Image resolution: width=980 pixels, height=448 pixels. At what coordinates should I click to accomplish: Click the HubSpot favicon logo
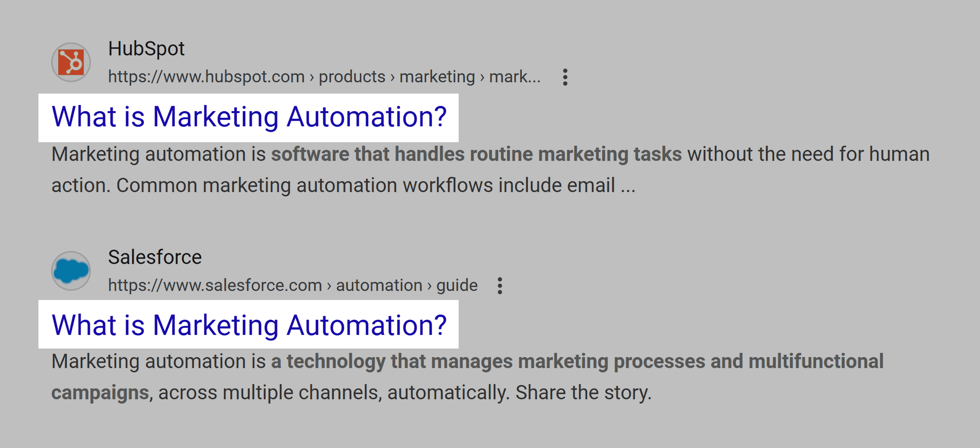(71, 62)
